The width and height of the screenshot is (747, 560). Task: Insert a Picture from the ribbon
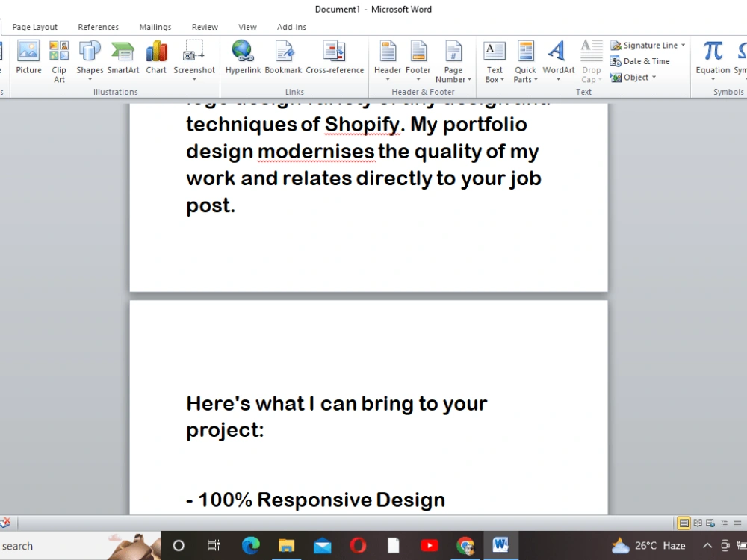pyautogui.click(x=28, y=57)
